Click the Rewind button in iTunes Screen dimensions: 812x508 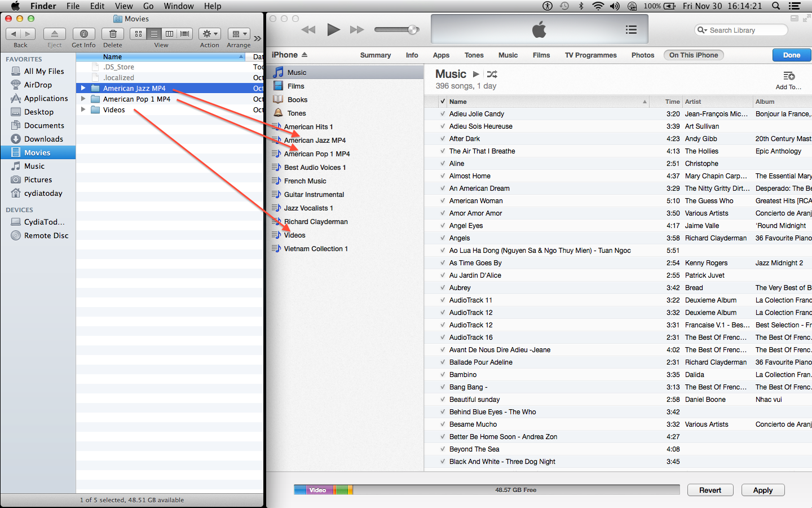[x=308, y=29]
